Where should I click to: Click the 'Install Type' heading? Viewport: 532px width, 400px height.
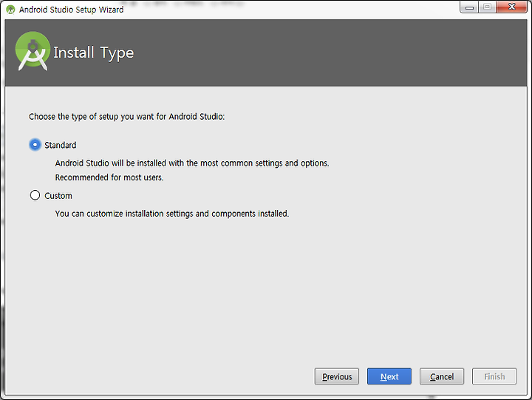coord(94,52)
